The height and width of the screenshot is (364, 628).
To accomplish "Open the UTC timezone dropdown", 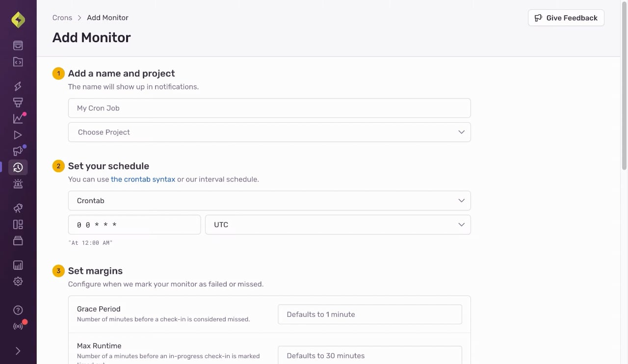I will (x=338, y=225).
